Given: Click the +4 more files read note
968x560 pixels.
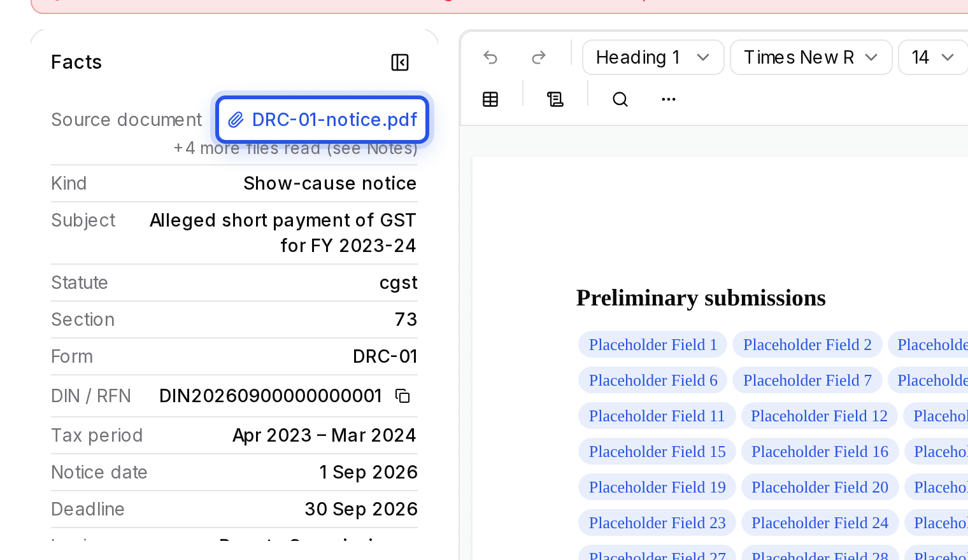Looking at the screenshot, I should 295,148.
